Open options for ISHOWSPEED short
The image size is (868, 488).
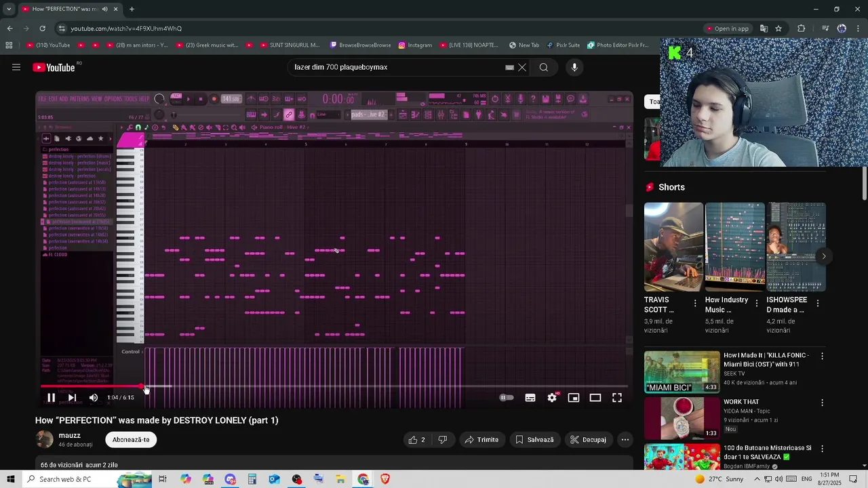click(818, 304)
